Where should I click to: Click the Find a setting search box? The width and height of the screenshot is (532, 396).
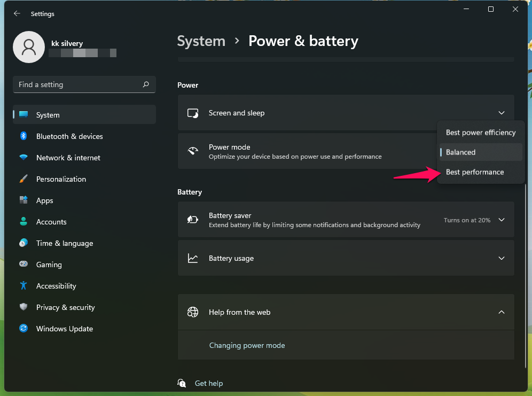[77, 84]
